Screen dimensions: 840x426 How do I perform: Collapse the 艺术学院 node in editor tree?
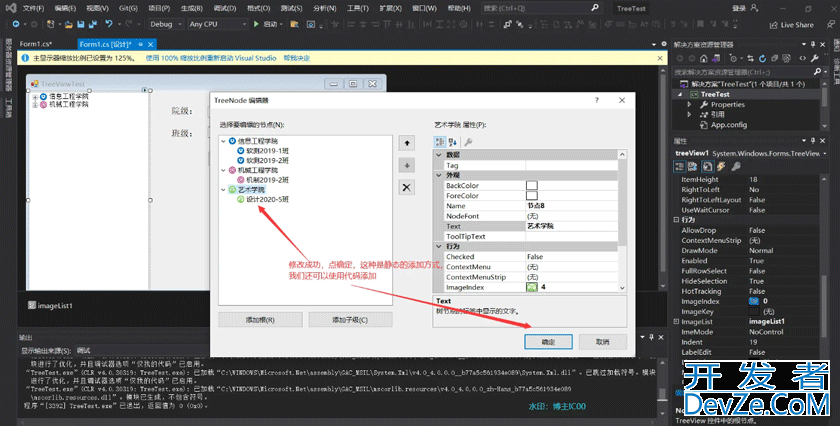tap(224, 190)
